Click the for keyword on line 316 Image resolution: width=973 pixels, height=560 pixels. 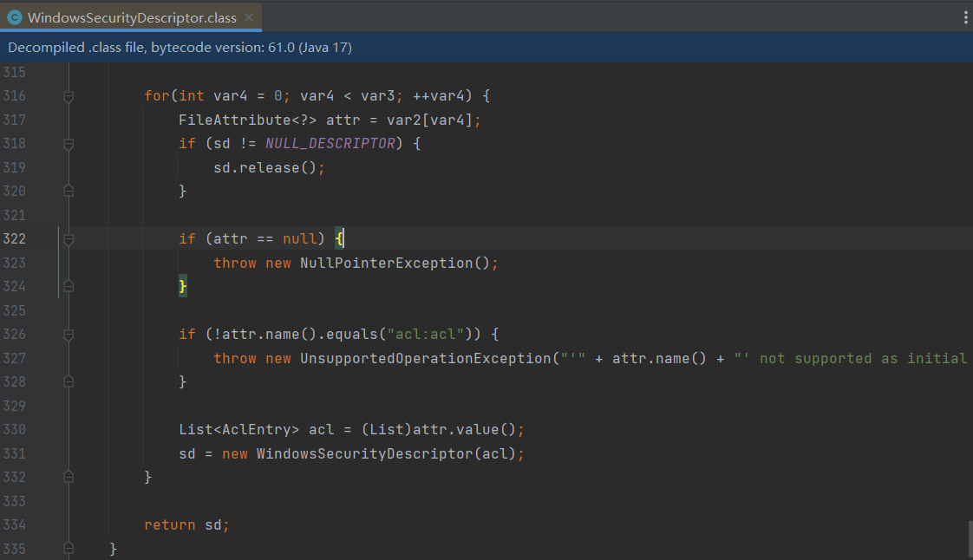click(157, 96)
